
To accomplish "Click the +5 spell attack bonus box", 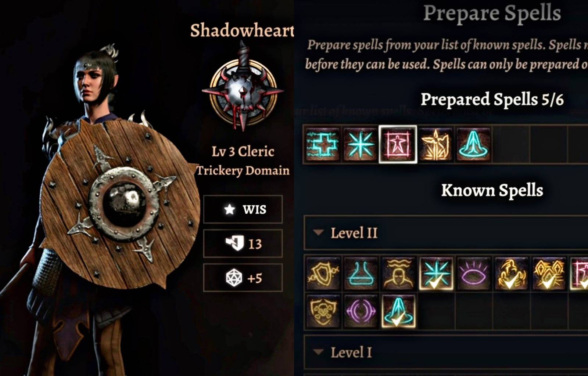I will (243, 278).
